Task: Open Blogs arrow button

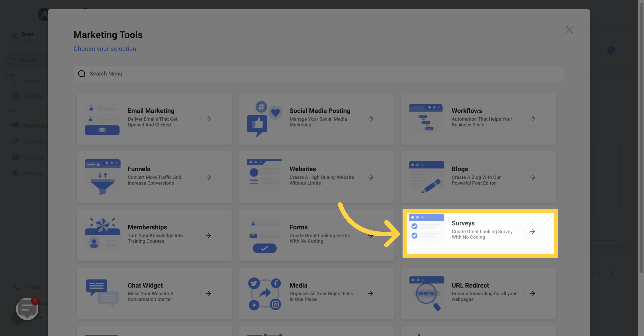Action: (x=532, y=177)
